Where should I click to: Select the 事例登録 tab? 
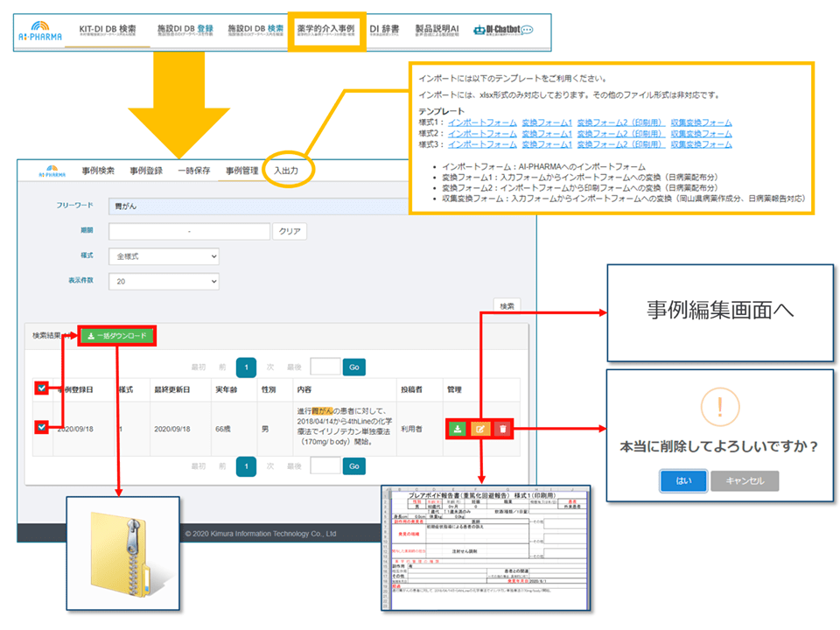coord(146,171)
